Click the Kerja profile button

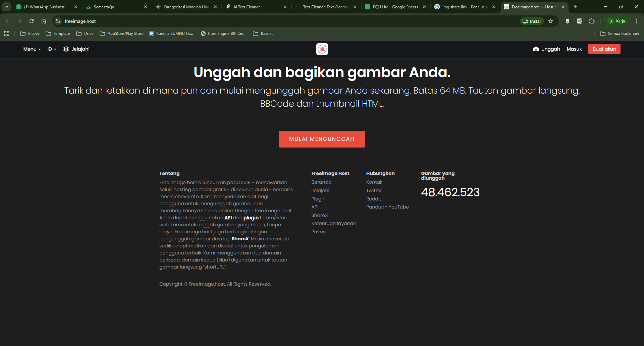tap(617, 21)
